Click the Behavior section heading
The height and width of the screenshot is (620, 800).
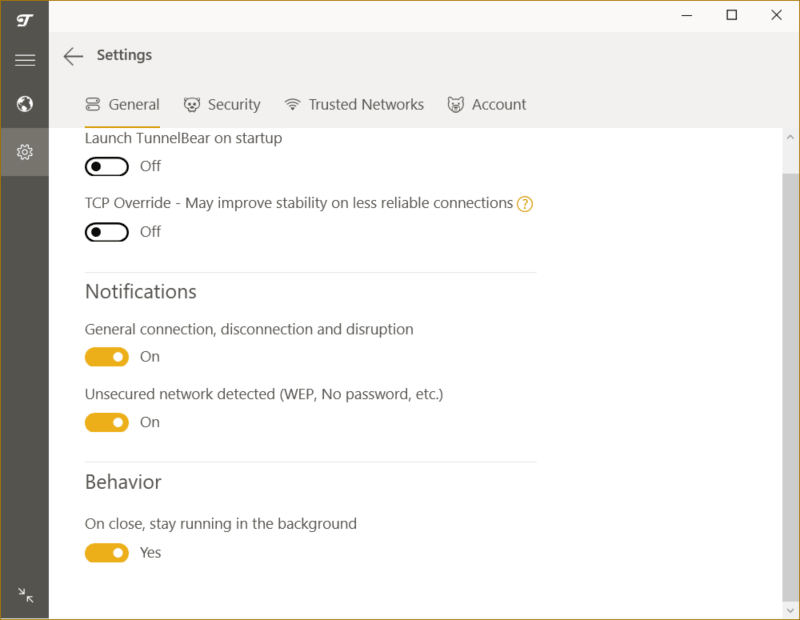pos(123,482)
